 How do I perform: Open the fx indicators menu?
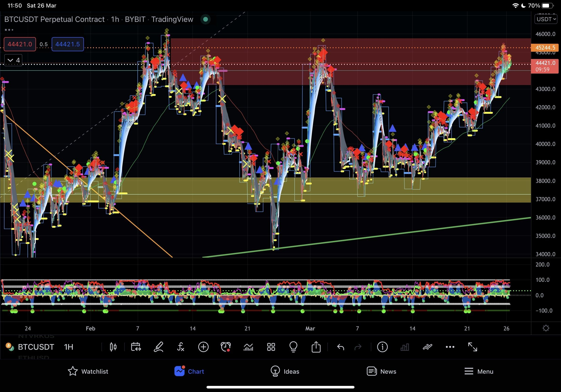pos(181,347)
